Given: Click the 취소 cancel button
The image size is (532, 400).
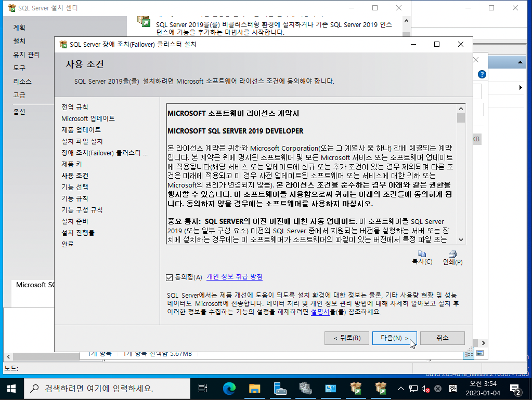Looking at the screenshot, I should pos(443,338).
